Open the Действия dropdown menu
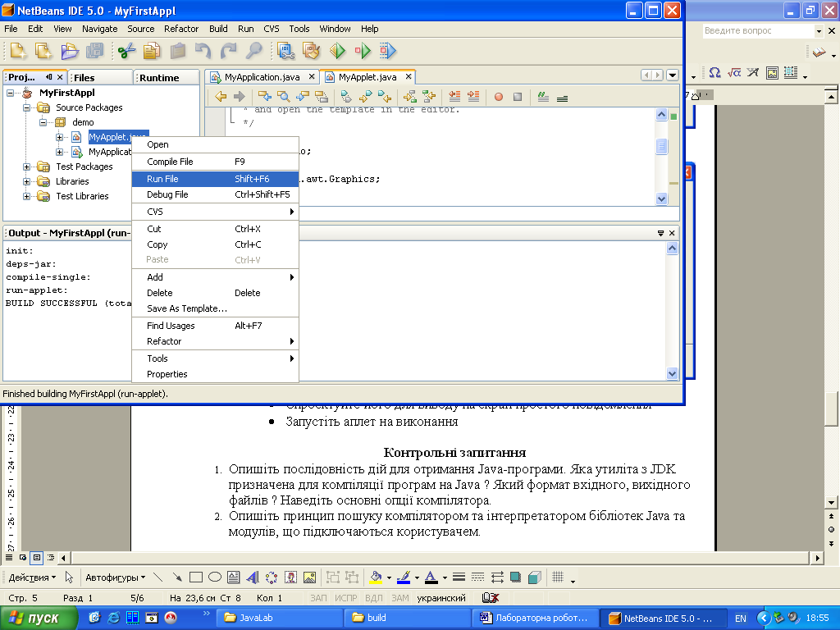Screen dimensions: 840x630 [x=32, y=577]
